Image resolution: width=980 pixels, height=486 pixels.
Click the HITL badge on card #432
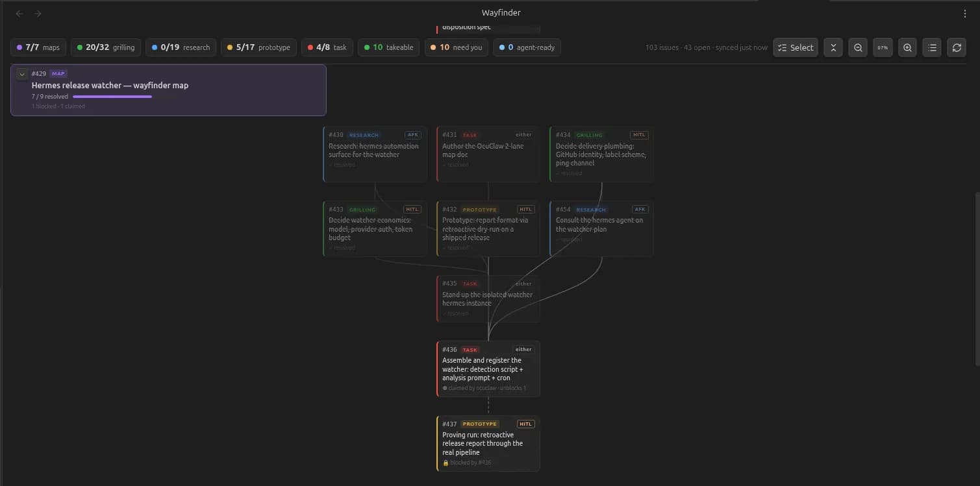(x=526, y=210)
